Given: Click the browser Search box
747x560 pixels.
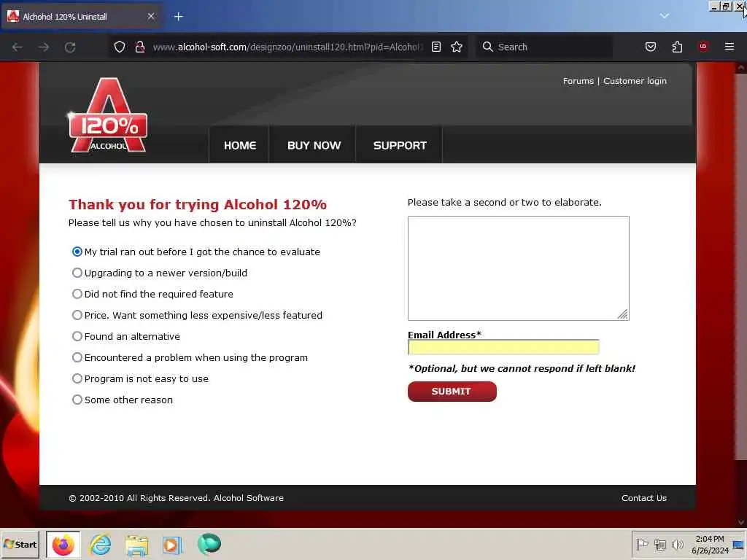Looking at the screenshot, I should [x=544, y=47].
